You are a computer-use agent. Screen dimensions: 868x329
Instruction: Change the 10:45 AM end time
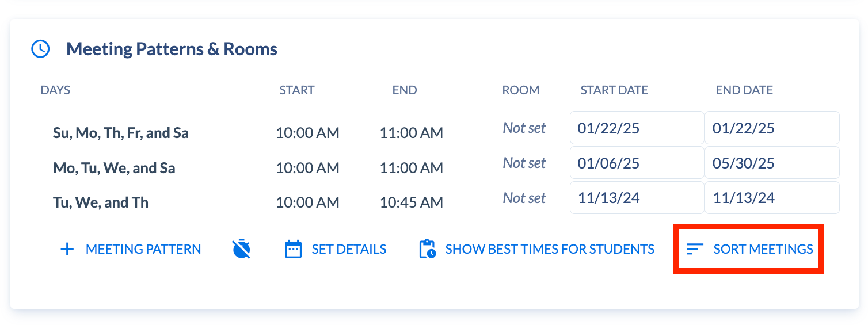[x=411, y=203]
